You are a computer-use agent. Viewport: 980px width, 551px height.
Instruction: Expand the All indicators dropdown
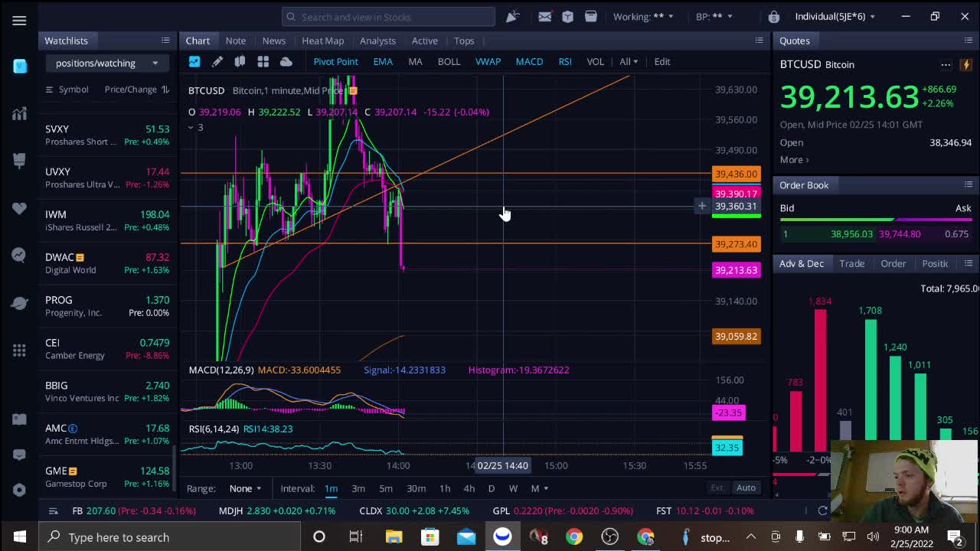click(x=628, y=61)
